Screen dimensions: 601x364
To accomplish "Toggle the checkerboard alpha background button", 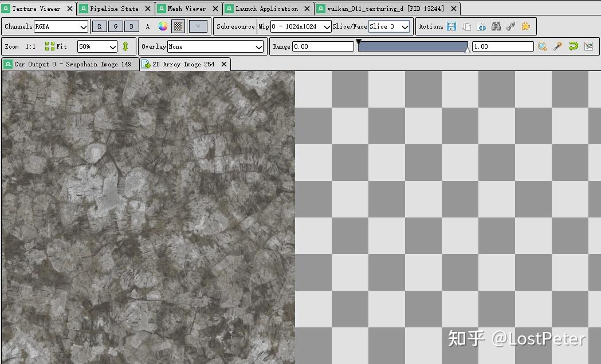I will click(177, 26).
